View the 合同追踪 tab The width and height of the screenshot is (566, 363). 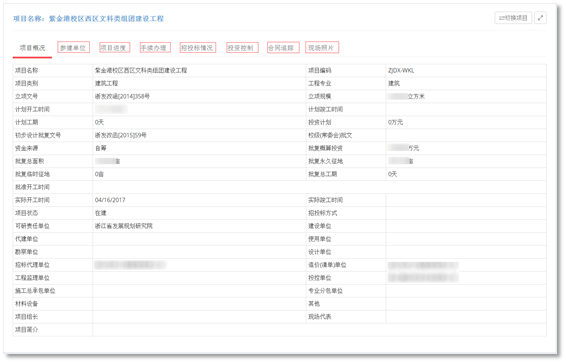click(283, 48)
